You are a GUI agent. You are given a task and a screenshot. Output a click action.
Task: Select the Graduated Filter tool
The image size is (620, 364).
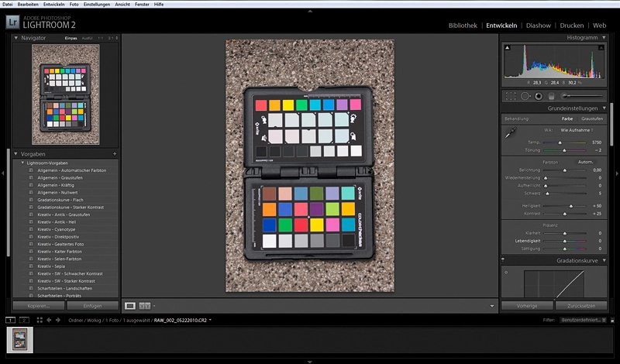[x=552, y=96]
